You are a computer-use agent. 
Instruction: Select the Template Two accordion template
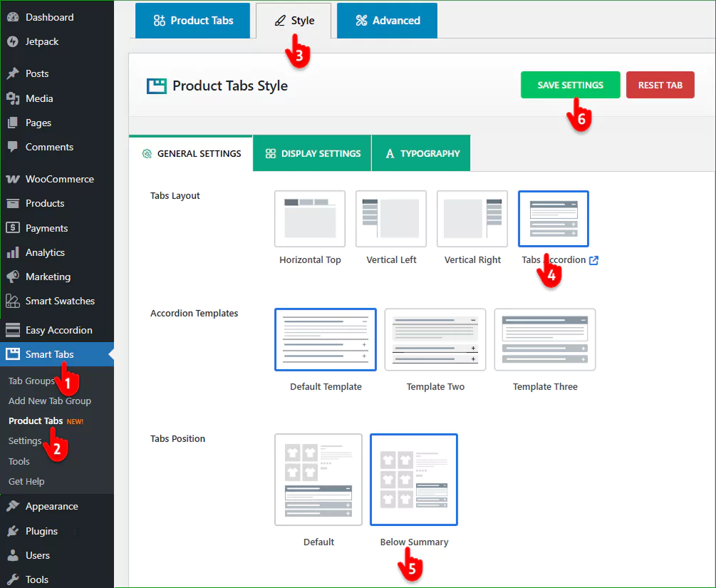coord(435,339)
